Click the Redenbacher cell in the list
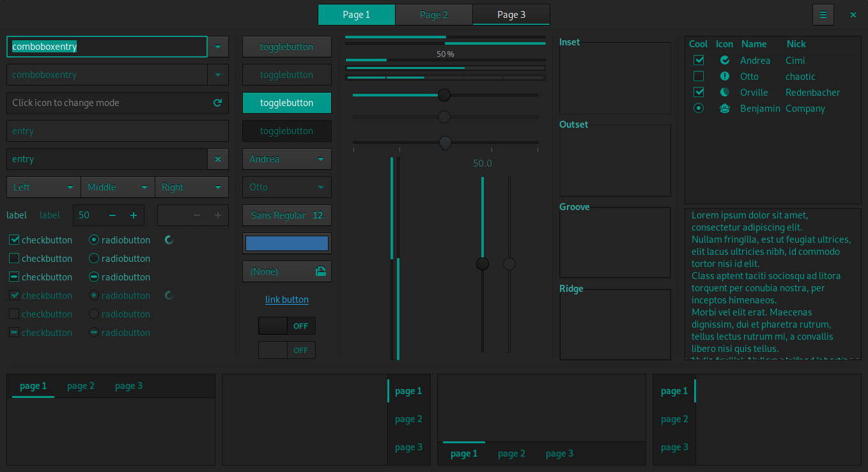The width and height of the screenshot is (868, 472). click(813, 93)
